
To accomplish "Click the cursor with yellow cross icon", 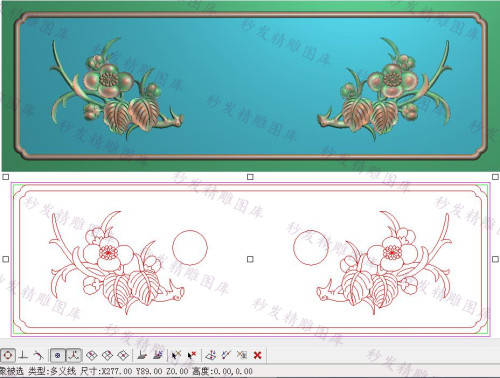I will [176, 355].
